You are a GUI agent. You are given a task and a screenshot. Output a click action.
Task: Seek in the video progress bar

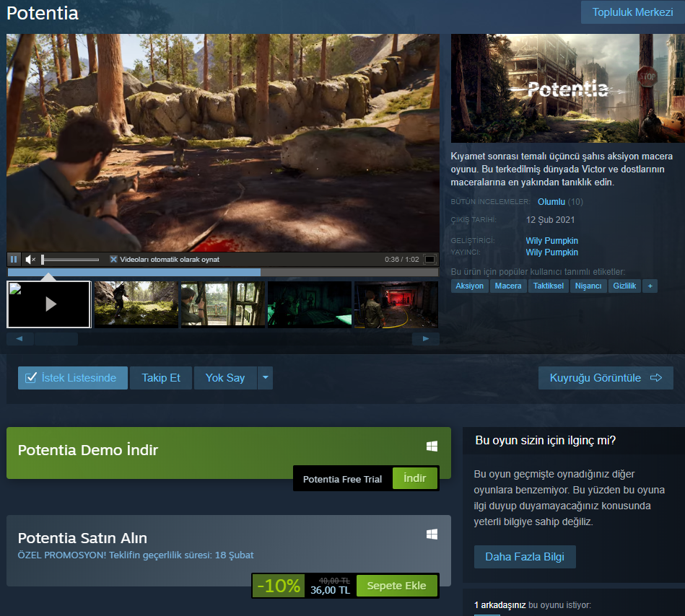(x=223, y=273)
